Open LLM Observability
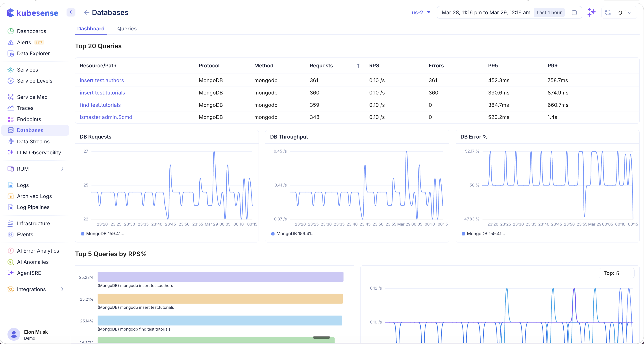This screenshot has width=644, height=344. [39, 152]
